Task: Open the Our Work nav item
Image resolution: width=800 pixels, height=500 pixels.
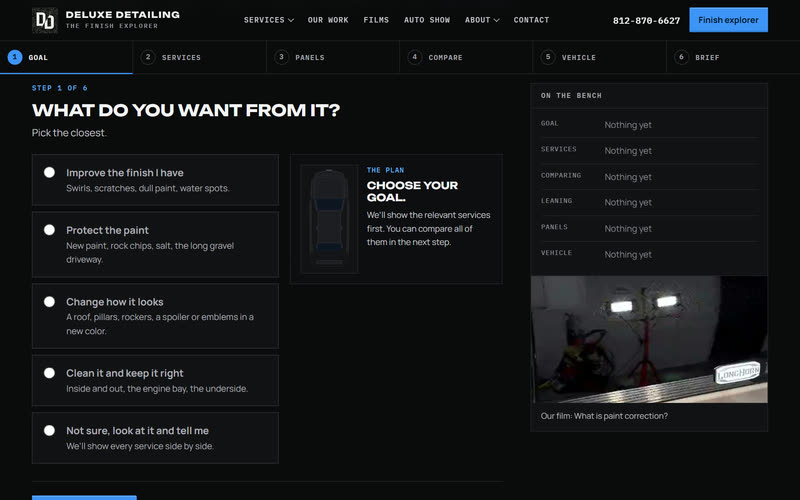Action: (328, 20)
